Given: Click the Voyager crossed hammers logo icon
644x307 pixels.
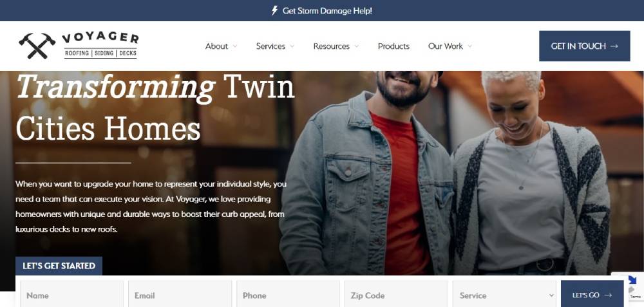Looking at the screenshot, I should point(37,46).
